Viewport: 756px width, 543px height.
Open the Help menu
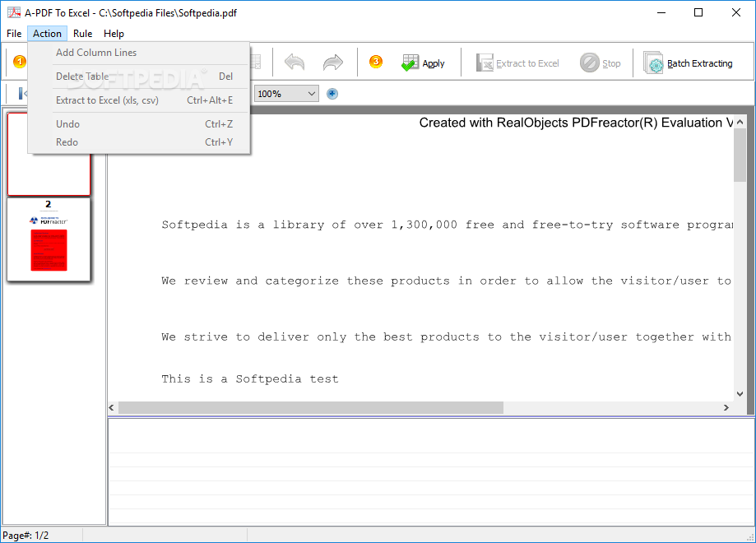pyautogui.click(x=114, y=34)
